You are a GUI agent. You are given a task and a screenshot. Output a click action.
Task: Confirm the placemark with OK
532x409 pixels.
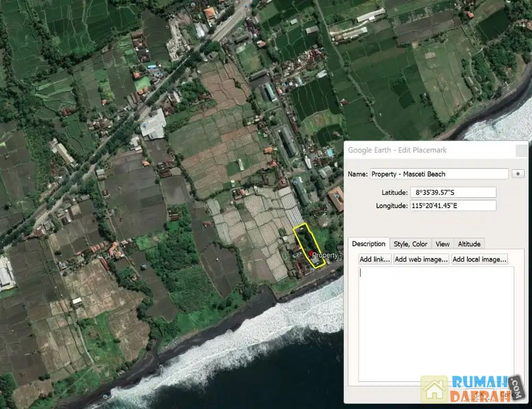479,395
